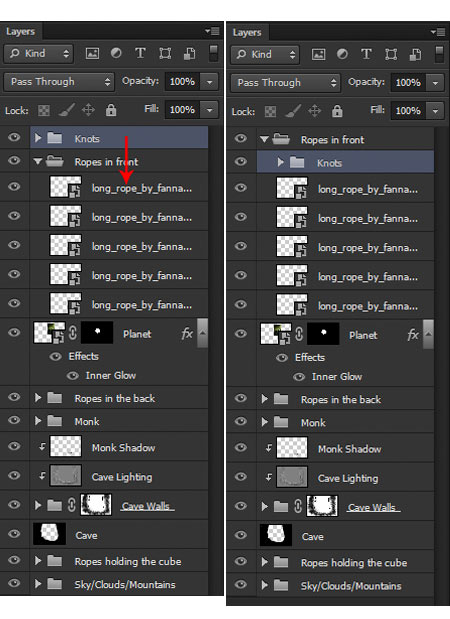Viewport: 450px width, 619px height.
Task: Select Ropes holding the cube, right panel
Action: [345, 562]
